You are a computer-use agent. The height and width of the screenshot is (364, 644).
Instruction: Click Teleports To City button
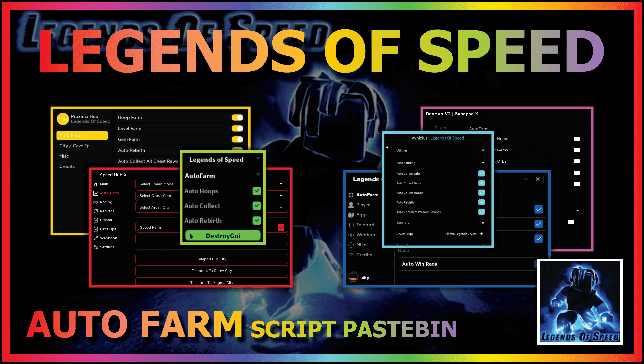pyautogui.click(x=212, y=259)
